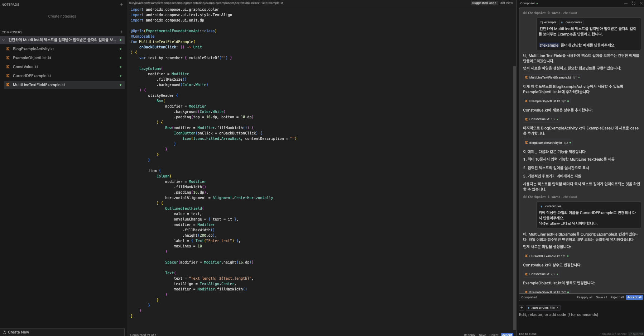Click the Checkpoint 0 book icon
Image resolution: width=644 pixels, height=336 pixels.
525,13
